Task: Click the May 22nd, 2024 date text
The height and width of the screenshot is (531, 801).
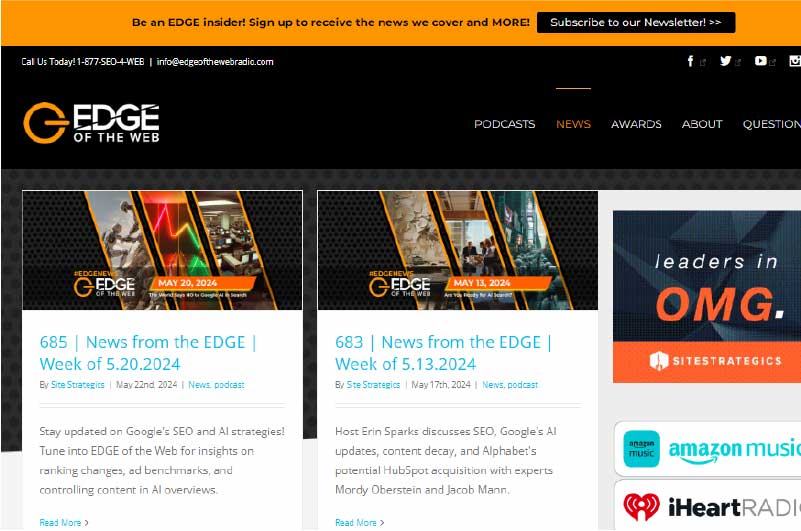Action: pos(147,385)
